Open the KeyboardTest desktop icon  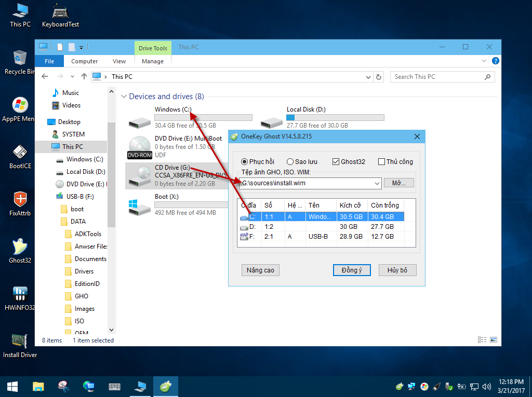click(60, 15)
